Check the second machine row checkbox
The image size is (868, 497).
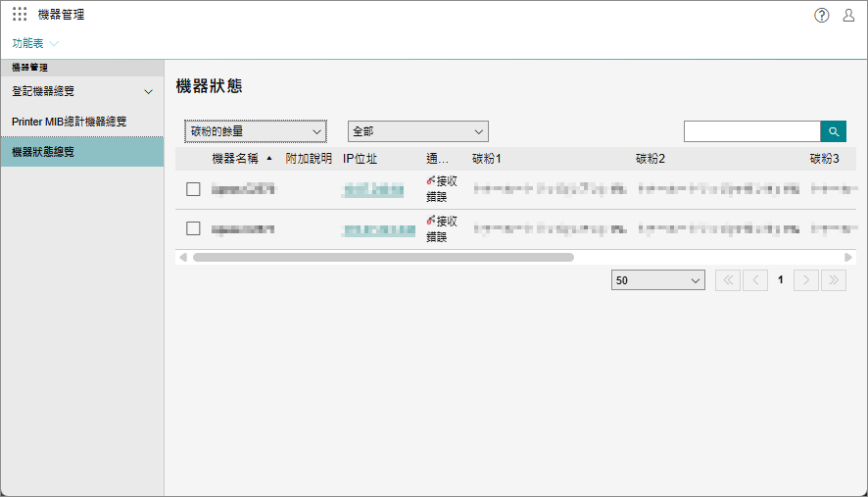click(x=193, y=229)
